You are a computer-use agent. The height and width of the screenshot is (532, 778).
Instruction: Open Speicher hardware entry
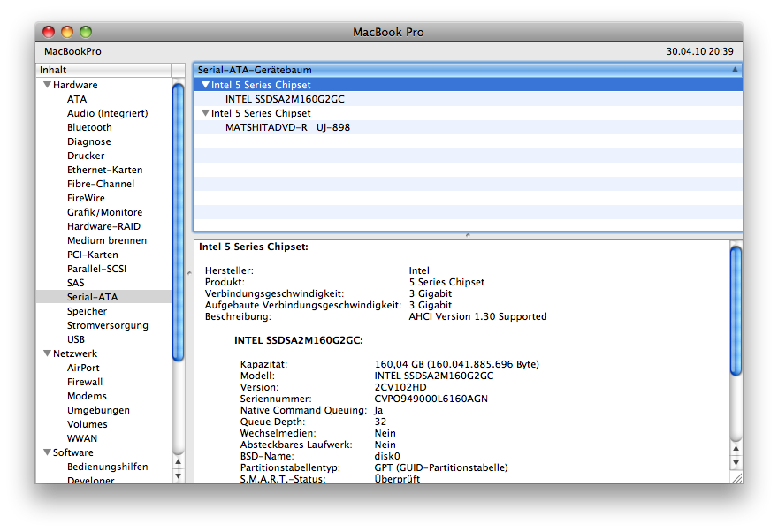(x=87, y=311)
